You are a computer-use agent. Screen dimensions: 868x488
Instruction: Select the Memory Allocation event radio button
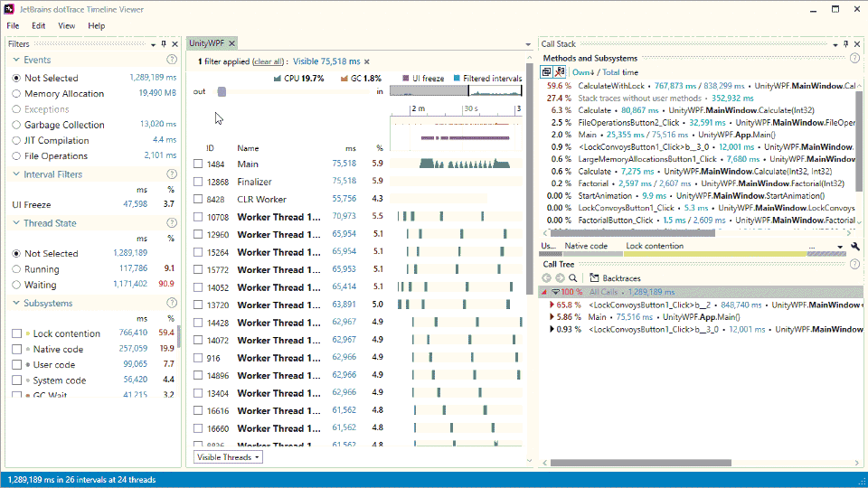[x=16, y=94]
